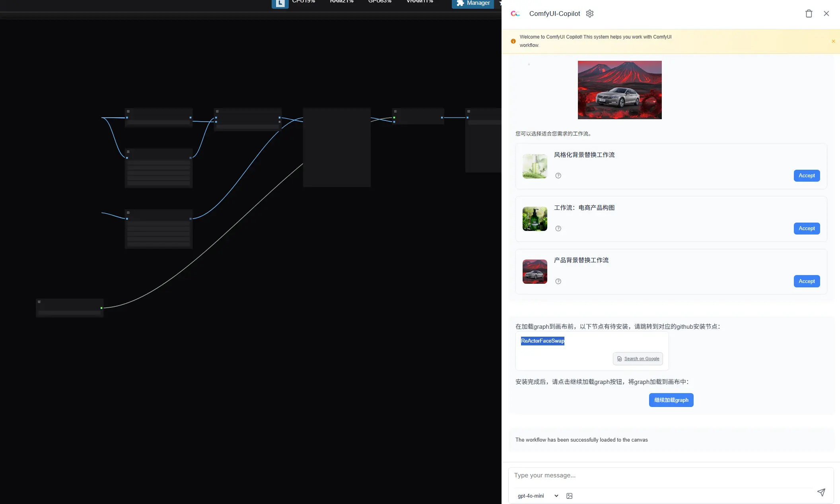840x504 pixels.
Task: Click the GPU usage indicator
Action: 380,2
